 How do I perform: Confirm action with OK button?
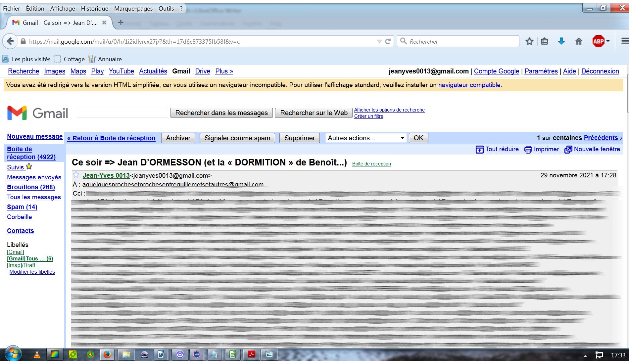pyautogui.click(x=418, y=138)
